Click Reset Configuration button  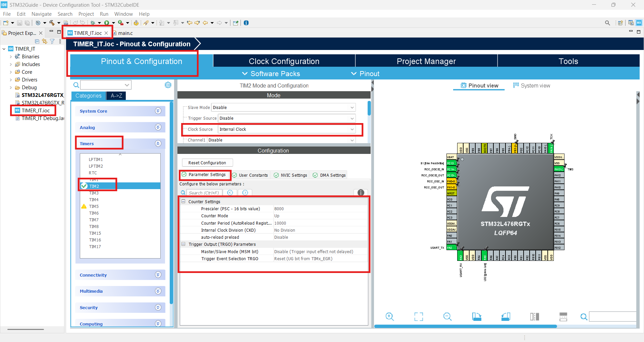click(207, 163)
